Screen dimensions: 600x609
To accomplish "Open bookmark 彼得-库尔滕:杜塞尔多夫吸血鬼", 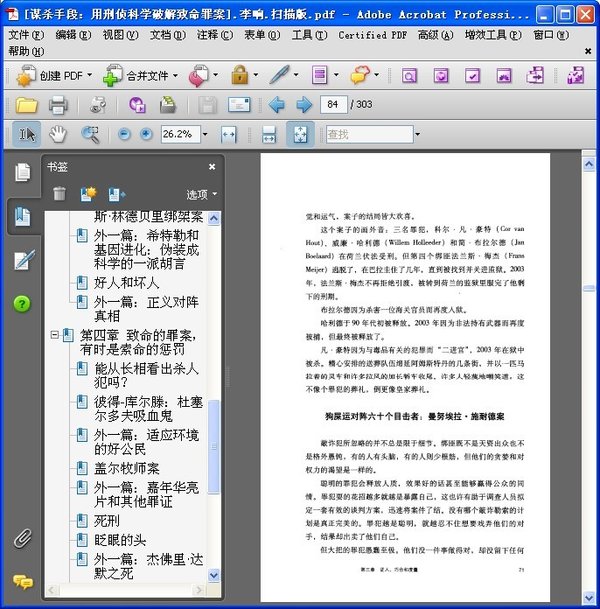I will coord(148,409).
